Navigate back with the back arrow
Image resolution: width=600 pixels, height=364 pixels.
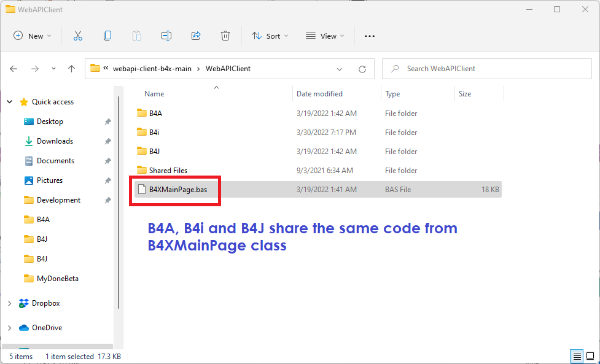[x=14, y=69]
